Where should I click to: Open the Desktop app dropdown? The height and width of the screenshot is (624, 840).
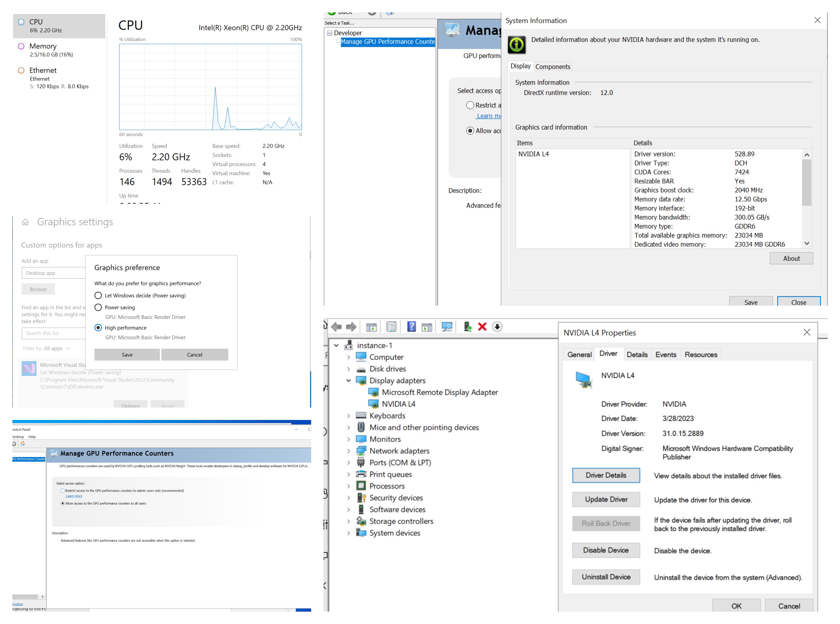tap(53, 273)
